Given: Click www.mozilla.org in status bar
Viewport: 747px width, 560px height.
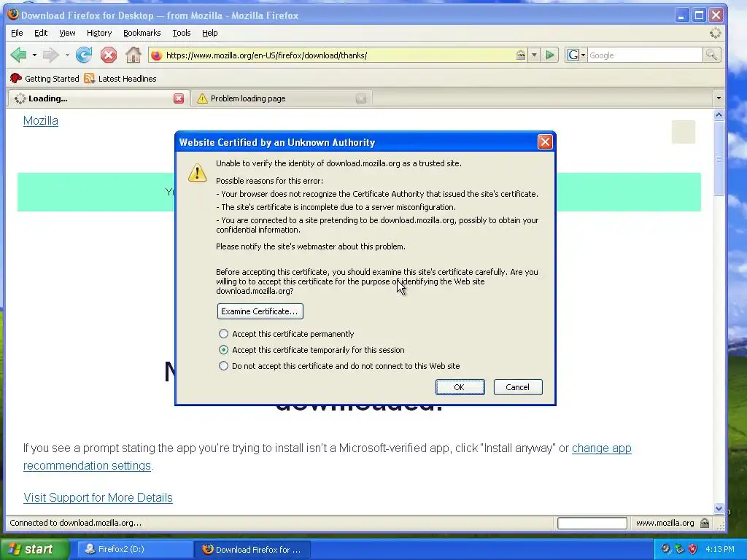Looking at the screenshot, I should (x=665, y=523).
